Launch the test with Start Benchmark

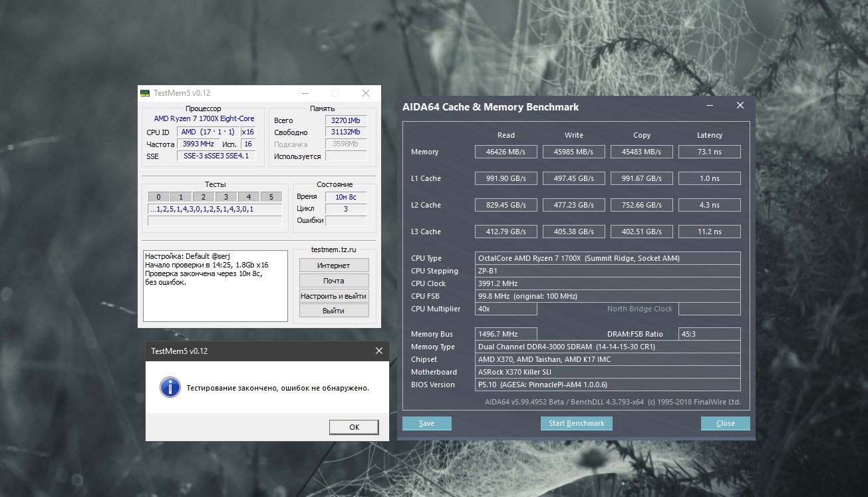coord(577,423)
